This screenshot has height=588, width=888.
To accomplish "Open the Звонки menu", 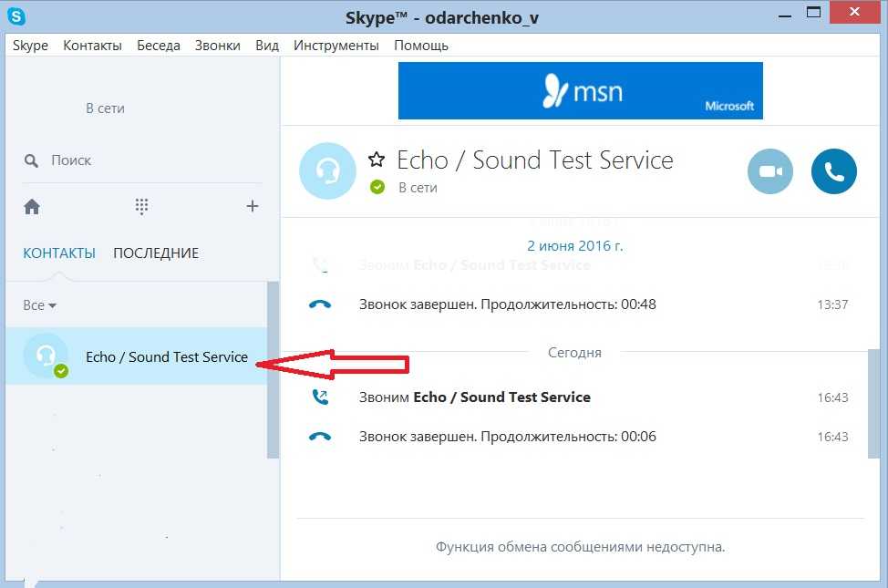I will tap(217, 46).
